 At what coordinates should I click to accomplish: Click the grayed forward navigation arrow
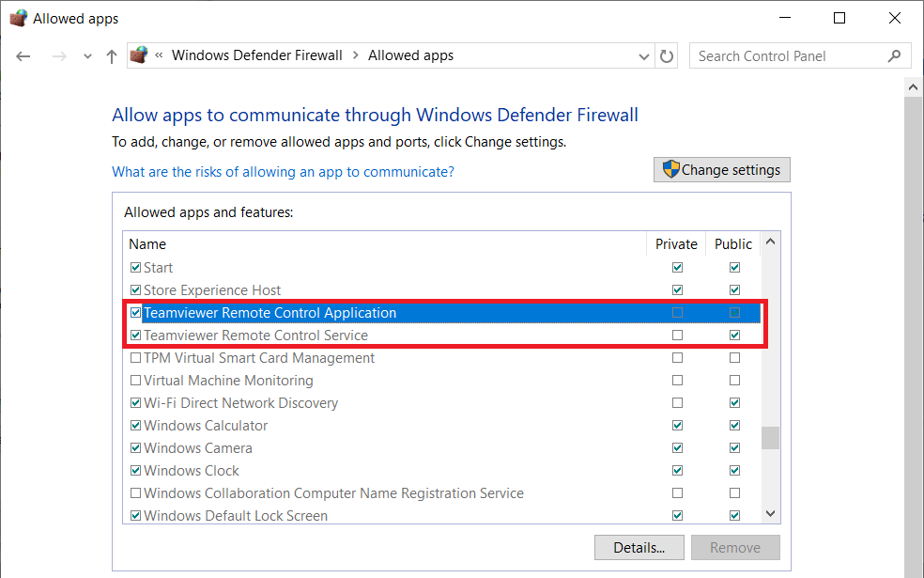coord(58,55)
